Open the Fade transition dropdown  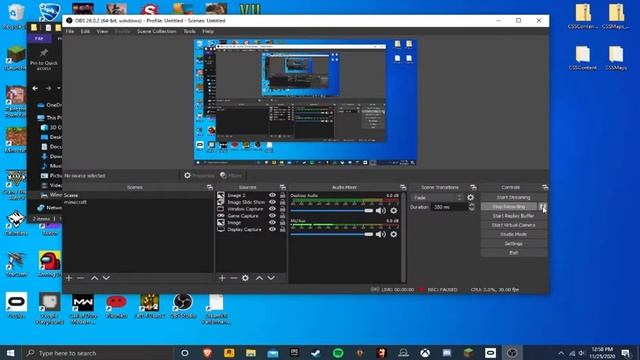437,198
